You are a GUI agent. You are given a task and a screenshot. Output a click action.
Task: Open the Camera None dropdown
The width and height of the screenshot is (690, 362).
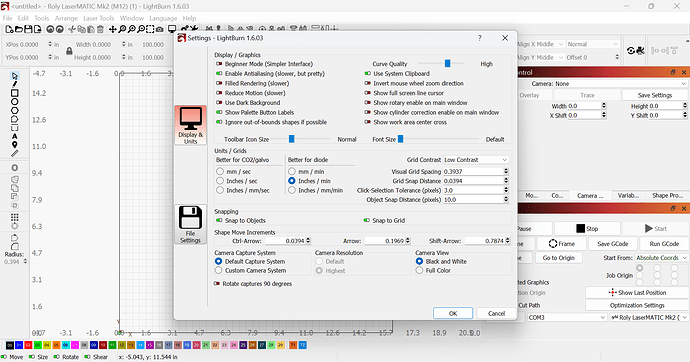click(621, 84)
